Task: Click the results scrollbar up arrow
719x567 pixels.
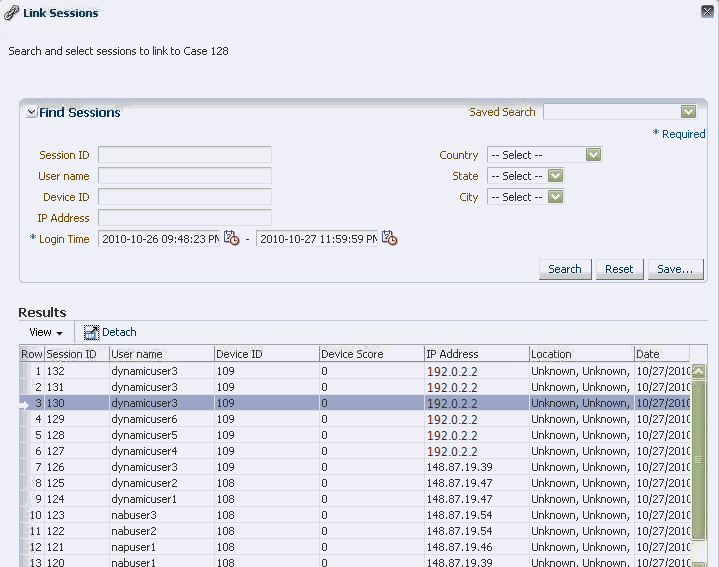Action: (698, 371)
